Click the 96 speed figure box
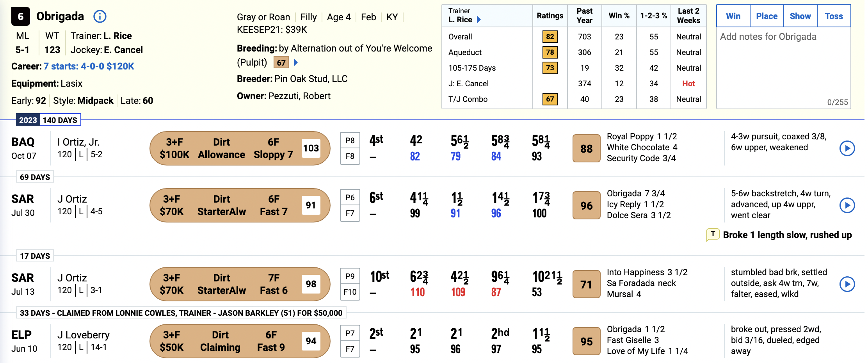The width and height of the screenshot is (868, 363). 586,205
